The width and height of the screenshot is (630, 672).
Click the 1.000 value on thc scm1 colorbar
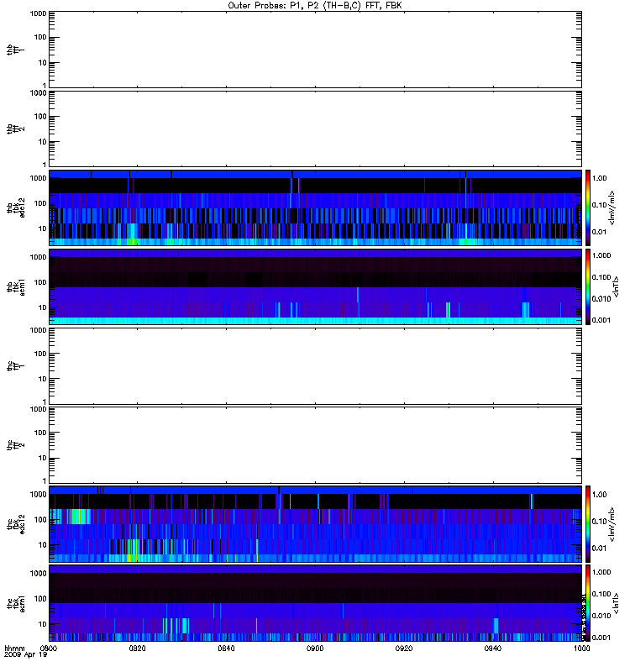pos(601,572)
